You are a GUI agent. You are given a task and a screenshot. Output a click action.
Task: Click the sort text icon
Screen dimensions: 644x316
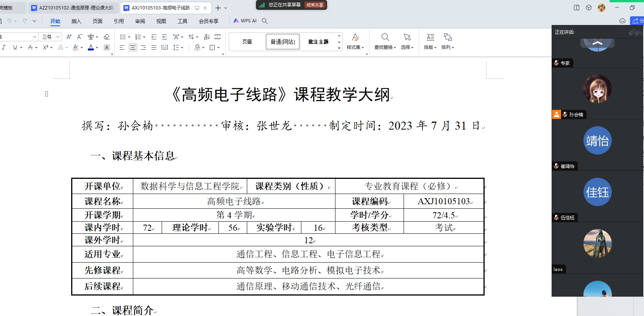(x=207, y=37)
